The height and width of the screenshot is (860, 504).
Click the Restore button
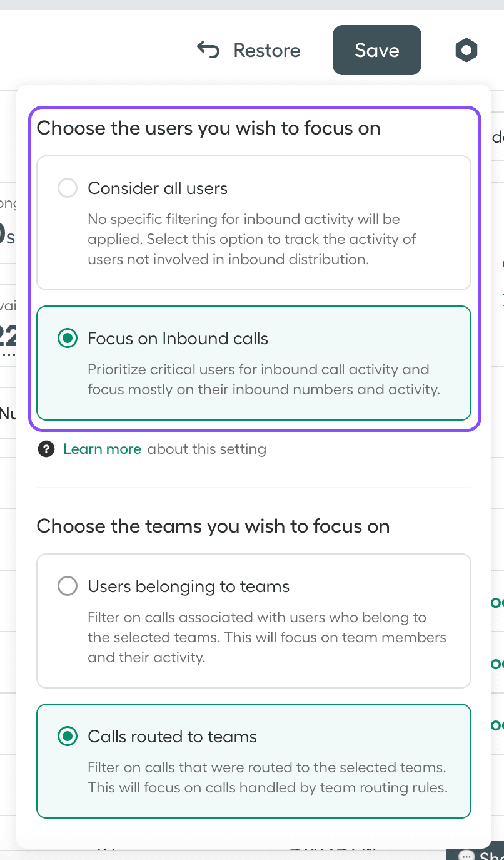[x=267, y=50]
